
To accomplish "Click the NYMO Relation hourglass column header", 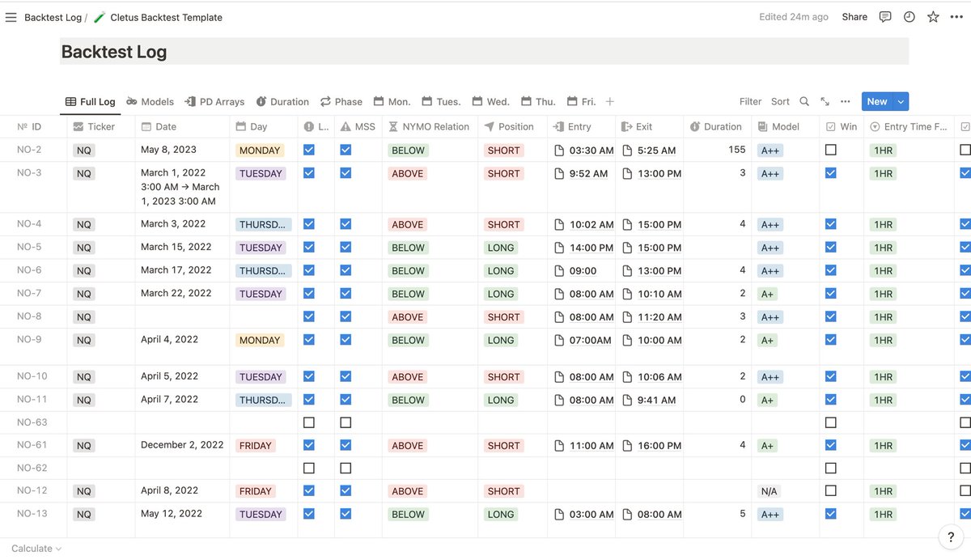I will [429, 126].
